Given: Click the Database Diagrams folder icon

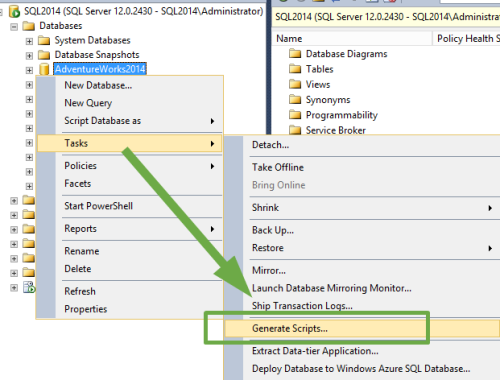Looking at the screenshot, I should pyautogui.click(x=295, y=54).
